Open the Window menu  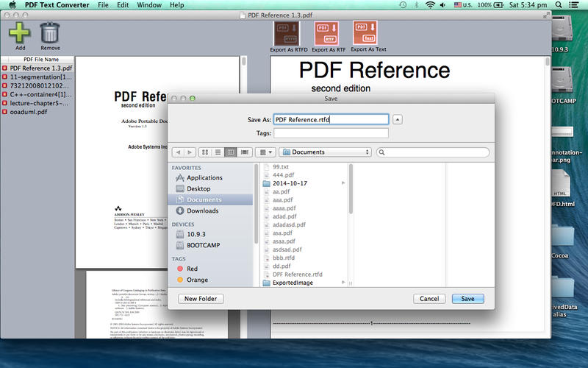point(149,5)
